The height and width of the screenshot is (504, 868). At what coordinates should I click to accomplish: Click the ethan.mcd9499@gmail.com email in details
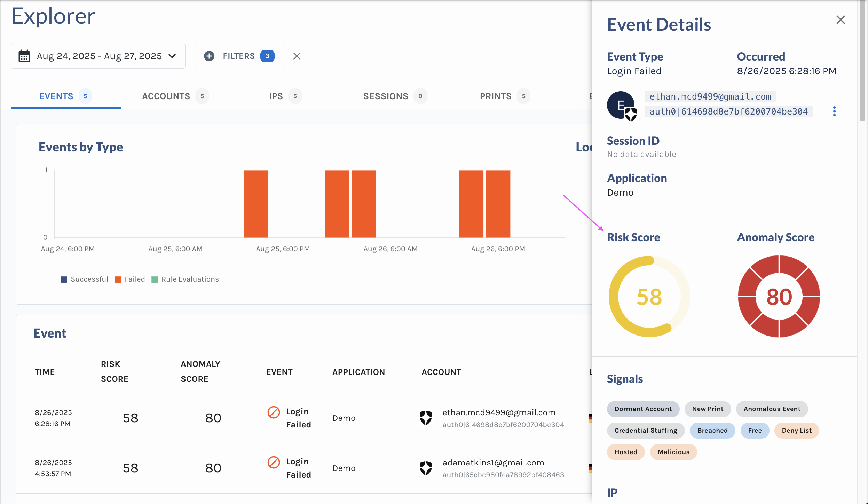pyautogui.click(x=710, y=96)
